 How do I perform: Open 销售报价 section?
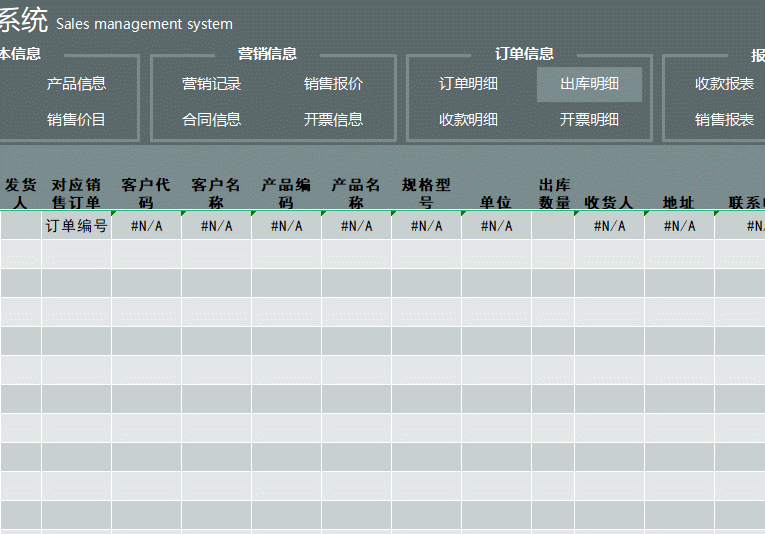pos(333,84)
